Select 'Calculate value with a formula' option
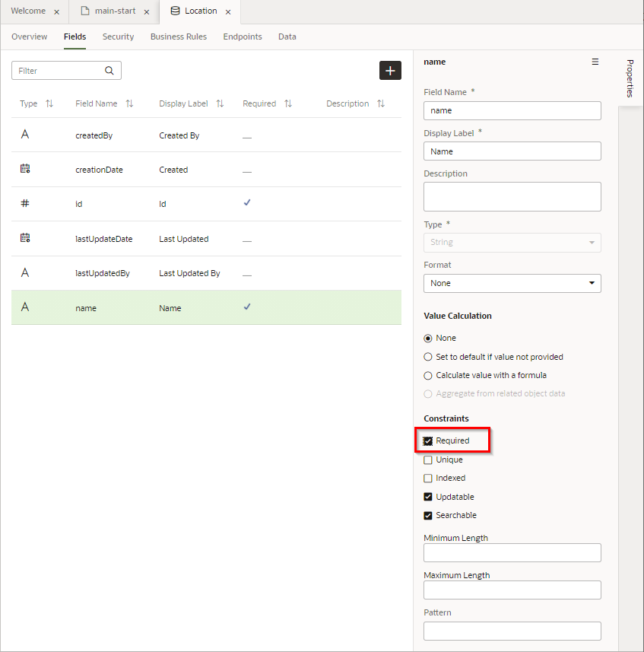The width and height of the screenshot is (644, 652). click(428, 375)
